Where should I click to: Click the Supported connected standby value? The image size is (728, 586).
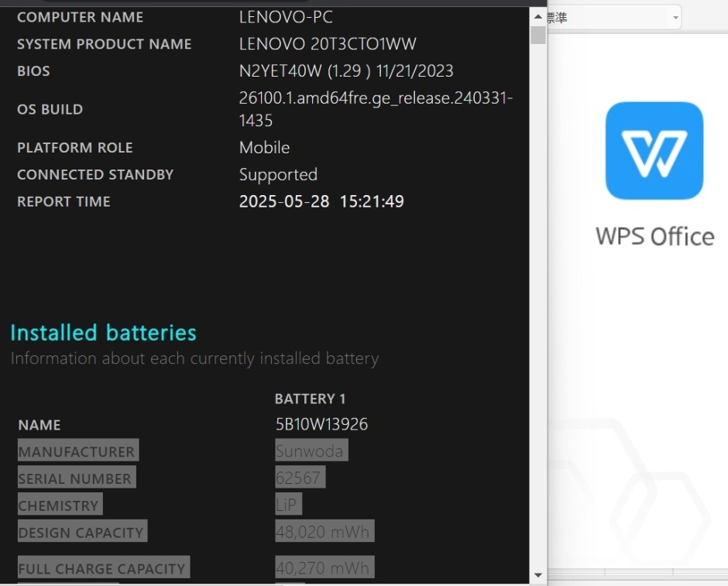[x=279, y=175]
